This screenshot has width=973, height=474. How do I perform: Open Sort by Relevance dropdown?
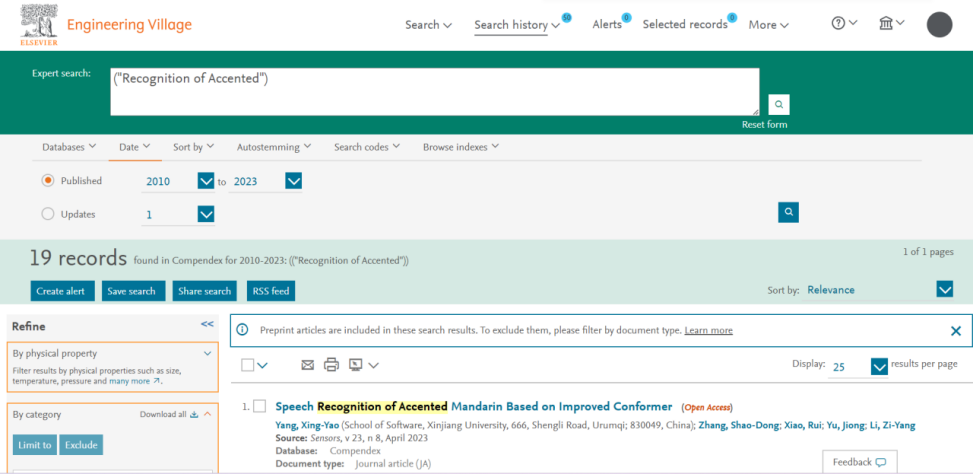point(944,290)
